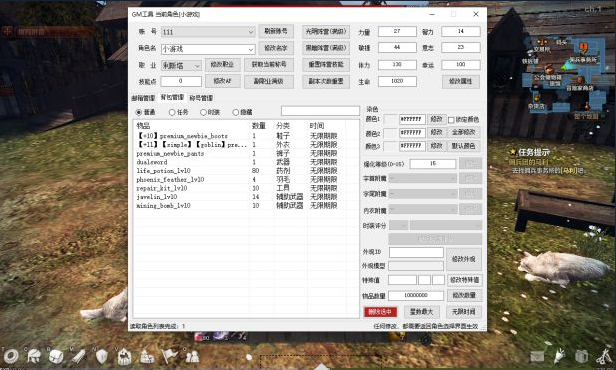The height and width of the screenshot is (370, 616).
Task: Focus the 力量 field showing 27
Action: coord(397,31)
